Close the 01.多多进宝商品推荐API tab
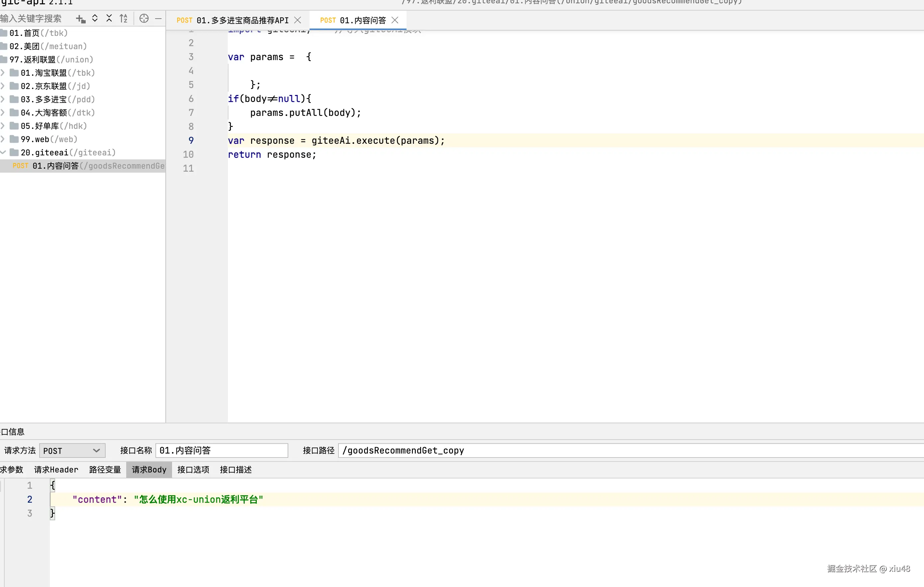The image size is (924, 587). [x=297, y=20]
